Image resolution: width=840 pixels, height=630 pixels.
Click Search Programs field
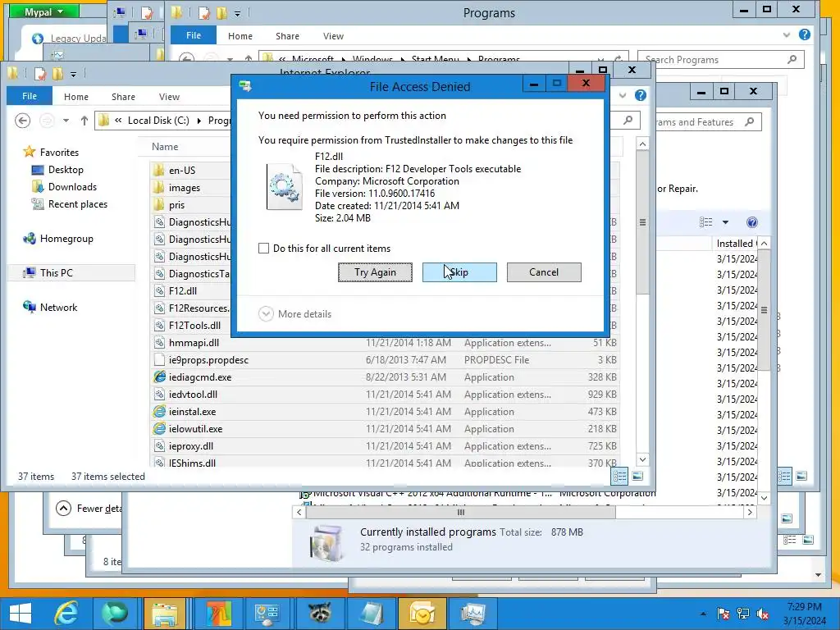pos(720,59)
